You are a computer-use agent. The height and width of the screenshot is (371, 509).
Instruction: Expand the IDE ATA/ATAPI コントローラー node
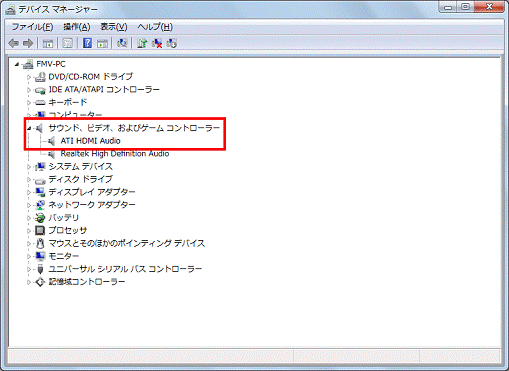point(29,90)
